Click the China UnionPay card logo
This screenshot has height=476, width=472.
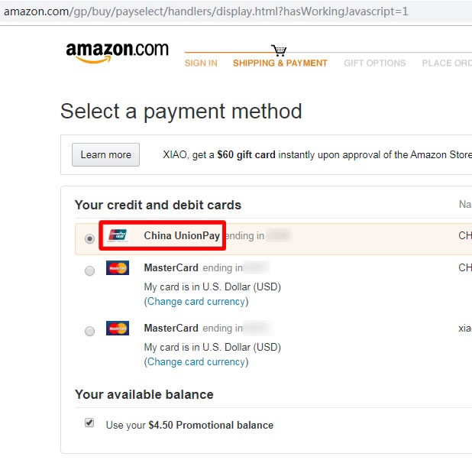118,235
